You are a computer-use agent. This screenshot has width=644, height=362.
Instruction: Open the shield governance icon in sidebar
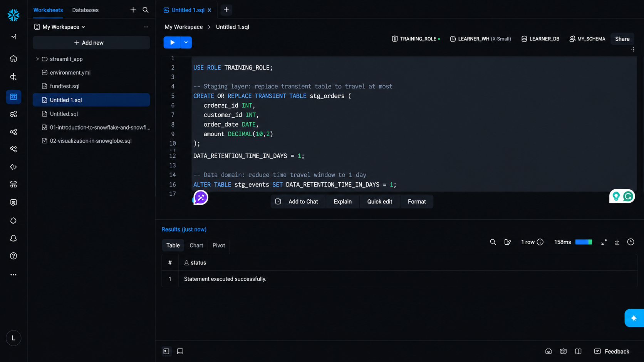13,202
